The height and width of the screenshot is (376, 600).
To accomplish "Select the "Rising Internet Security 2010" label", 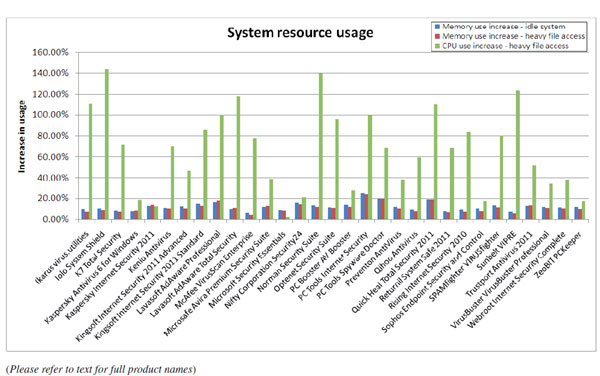I will pos(429,269).
